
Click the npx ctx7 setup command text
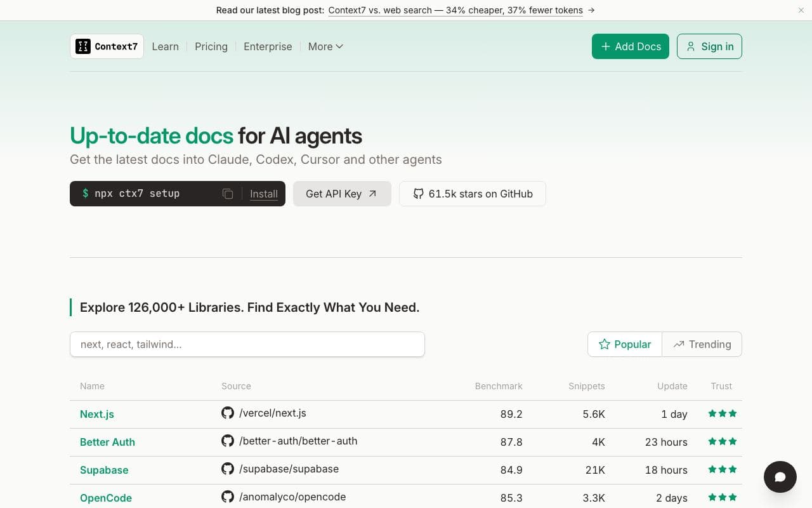(x=137, y=194)
